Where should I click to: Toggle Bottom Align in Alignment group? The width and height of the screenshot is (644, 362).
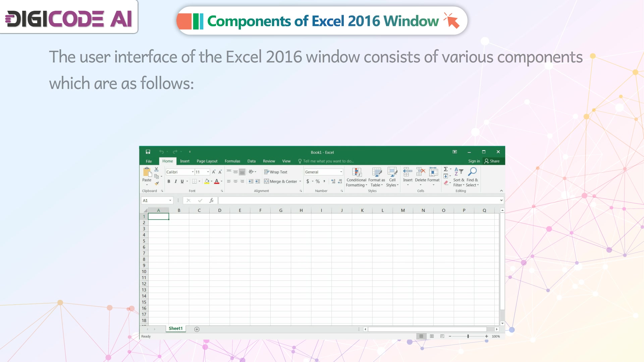tap(242, 172)
